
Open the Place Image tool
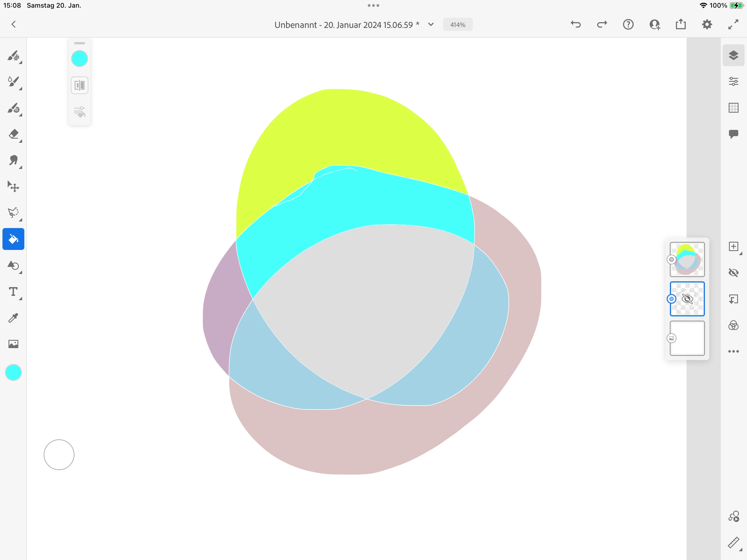(13, 344)
